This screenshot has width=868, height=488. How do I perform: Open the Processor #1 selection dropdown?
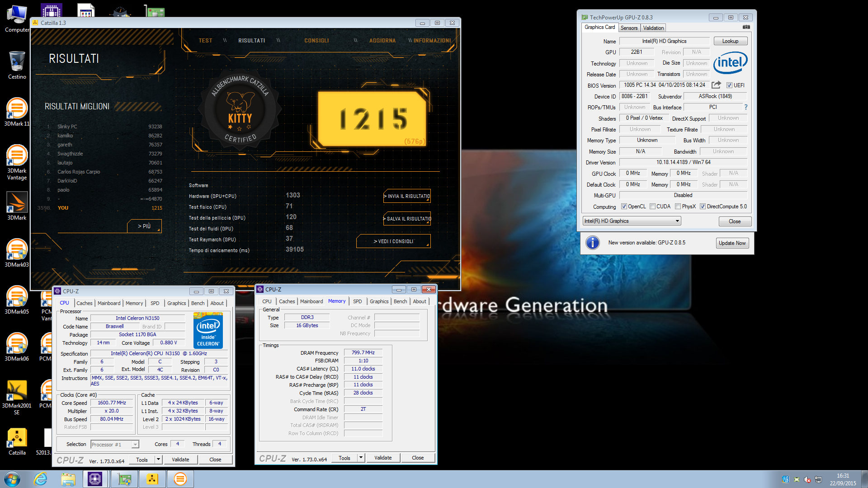click(114, 445)
